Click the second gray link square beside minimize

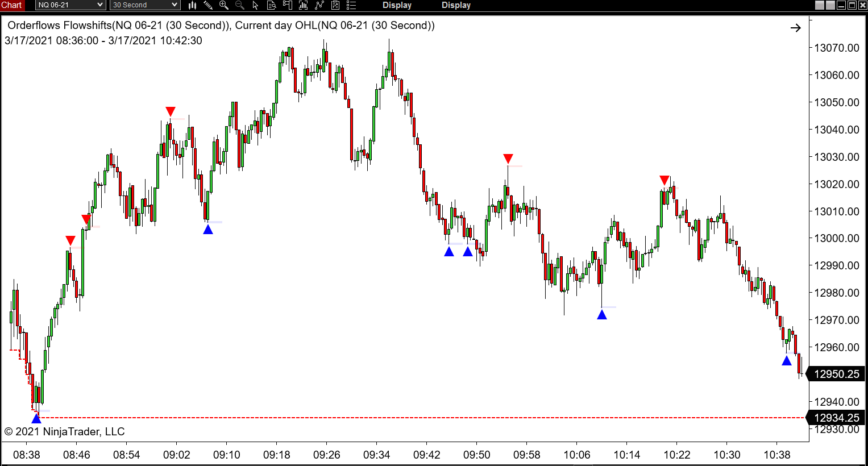[x=830, y=5]
